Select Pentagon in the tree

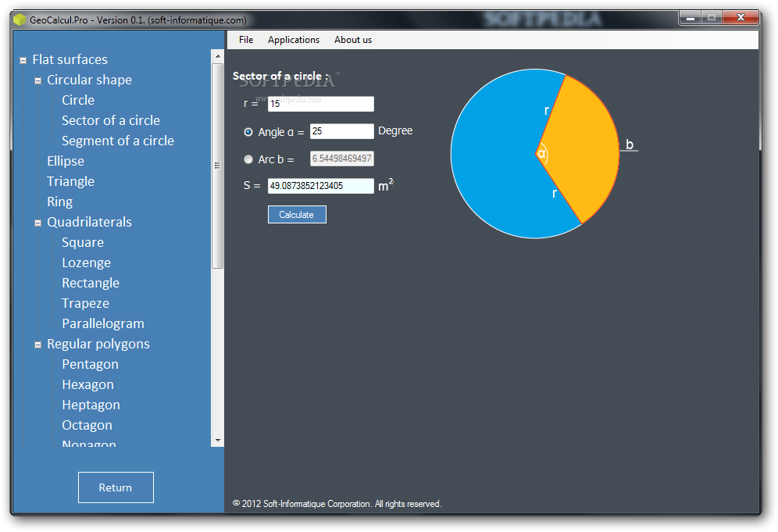(x=90, y=365)
